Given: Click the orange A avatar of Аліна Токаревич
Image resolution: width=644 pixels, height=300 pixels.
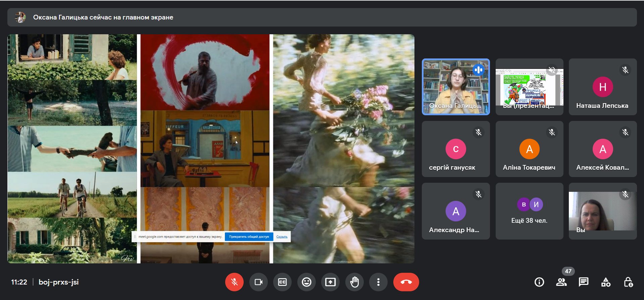Looking at the screenshot, I should pyautogui.click(x=529, y=149).
